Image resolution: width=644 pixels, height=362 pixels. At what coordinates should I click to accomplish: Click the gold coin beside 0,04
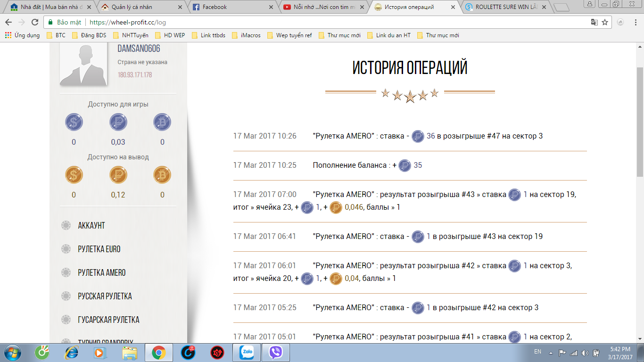336,279
